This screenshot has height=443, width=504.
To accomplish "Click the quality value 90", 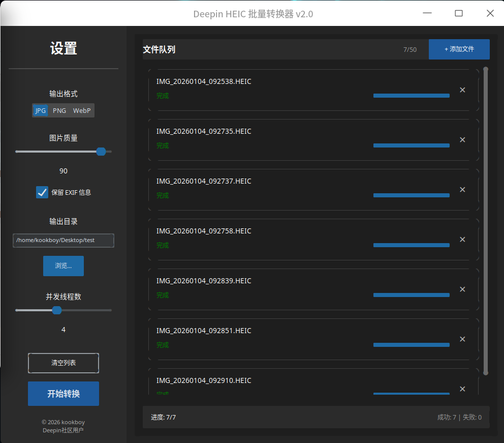I will click(x=64, y=171).
